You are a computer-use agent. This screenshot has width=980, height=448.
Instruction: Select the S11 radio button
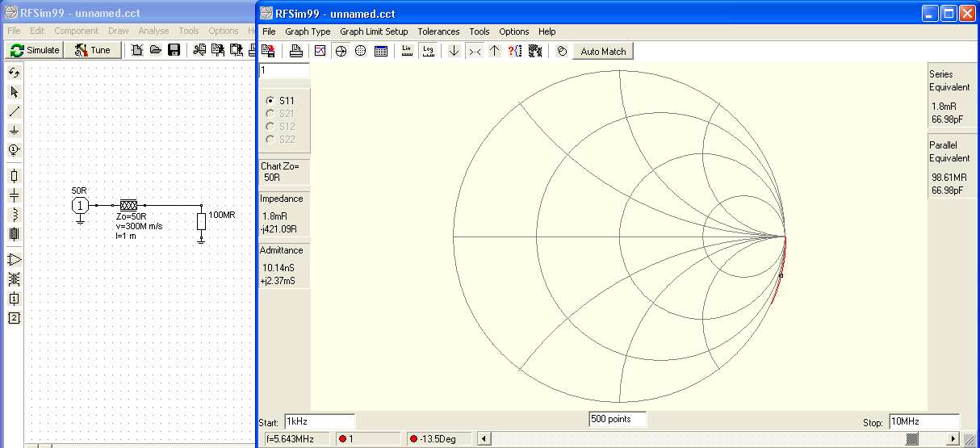pos(270,101)
